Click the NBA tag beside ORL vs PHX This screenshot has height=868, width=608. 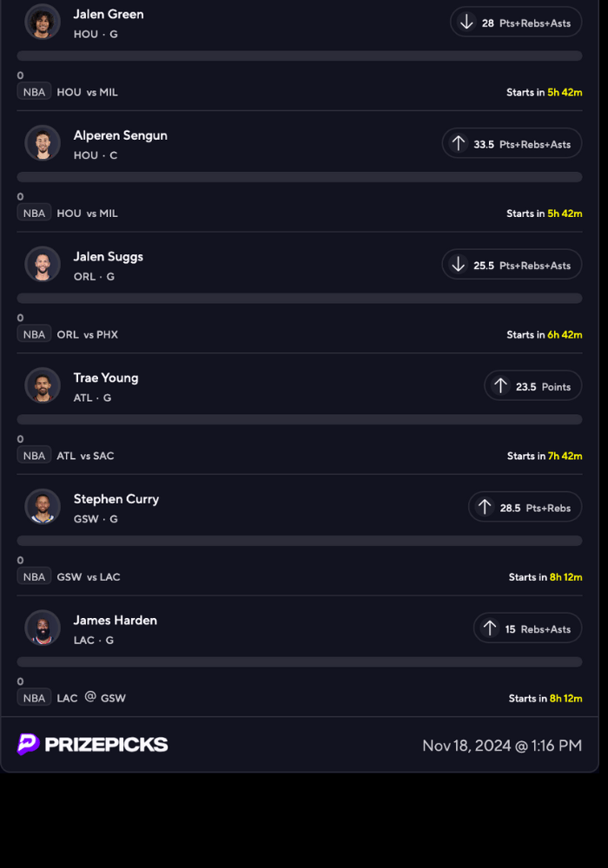click(34, 334)
